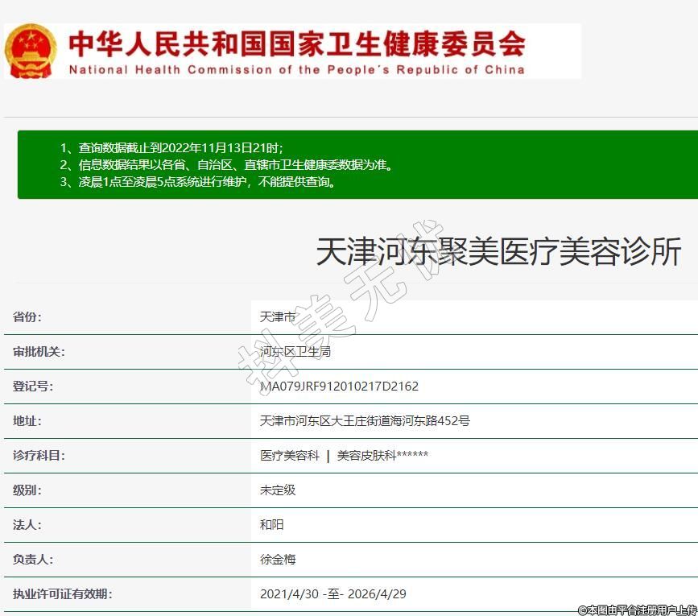The image size is (698, 616).
Task: Click the national emblem logo
Action: [x=31, y=50]
